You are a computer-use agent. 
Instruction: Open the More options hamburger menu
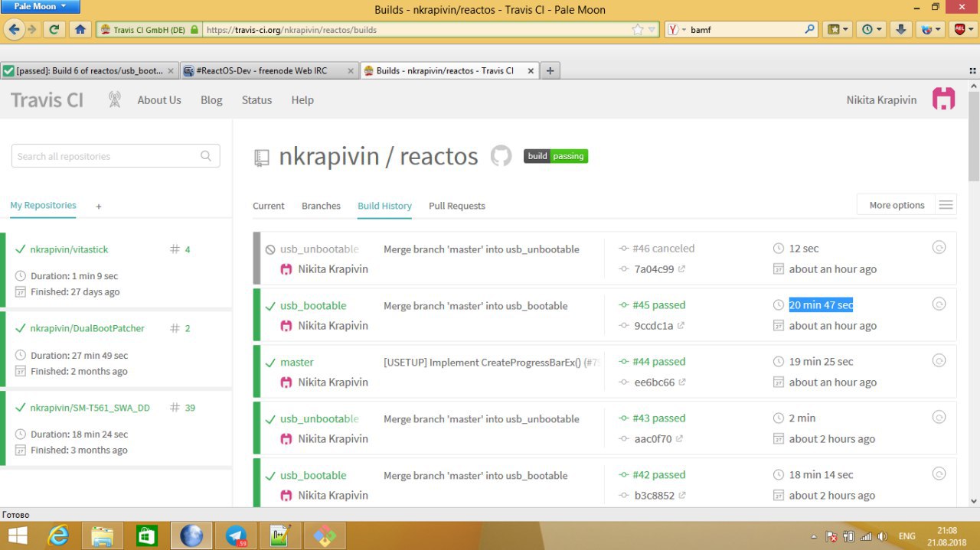pos(946,205)
